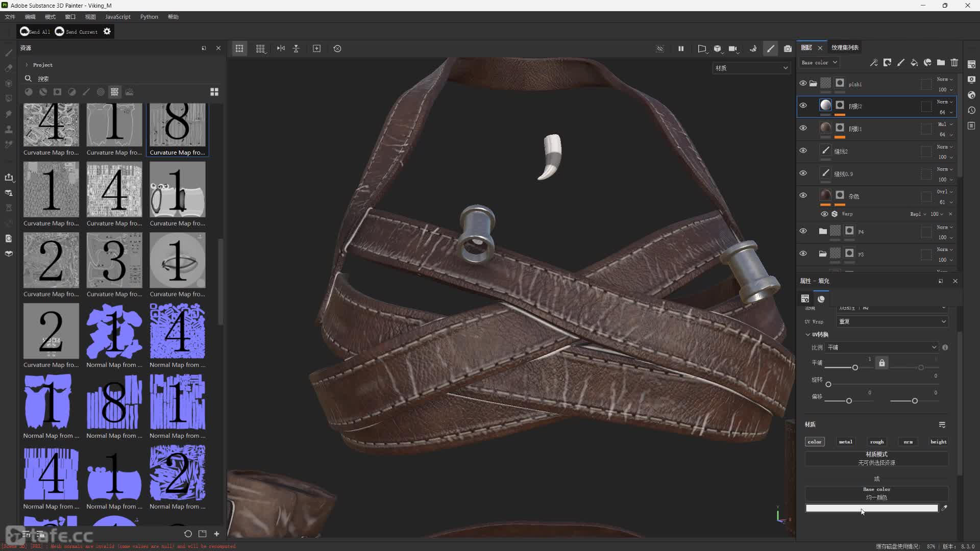Open the 文件 menu
This screenshot has height=551, width=980.
(x=10, y=17)
